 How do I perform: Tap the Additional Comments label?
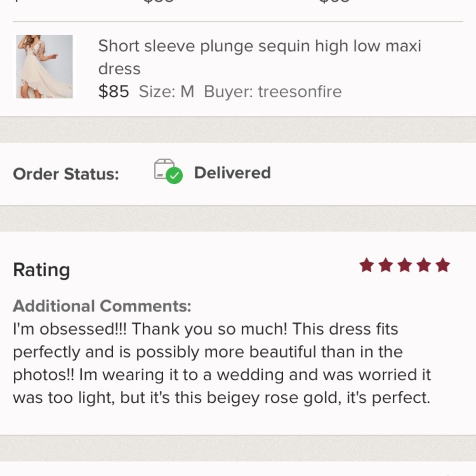(102, 306)
